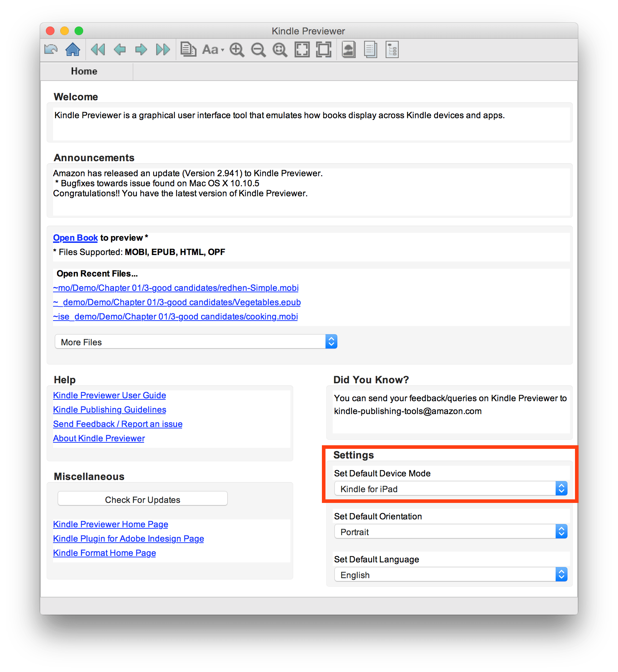Navigate to the first page with rewind icon
The height and width of the screenshot is (672, 618).
98,49
